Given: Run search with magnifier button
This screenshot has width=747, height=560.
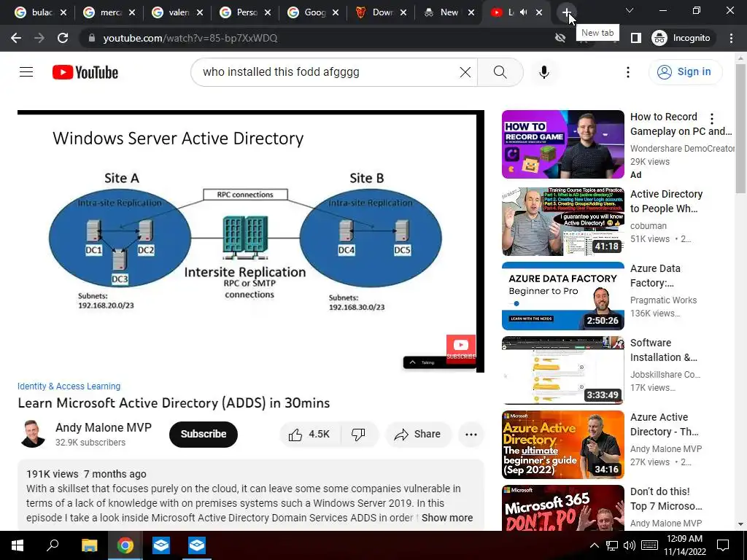Looking at the screenshot, I should (x=500, y=72).
